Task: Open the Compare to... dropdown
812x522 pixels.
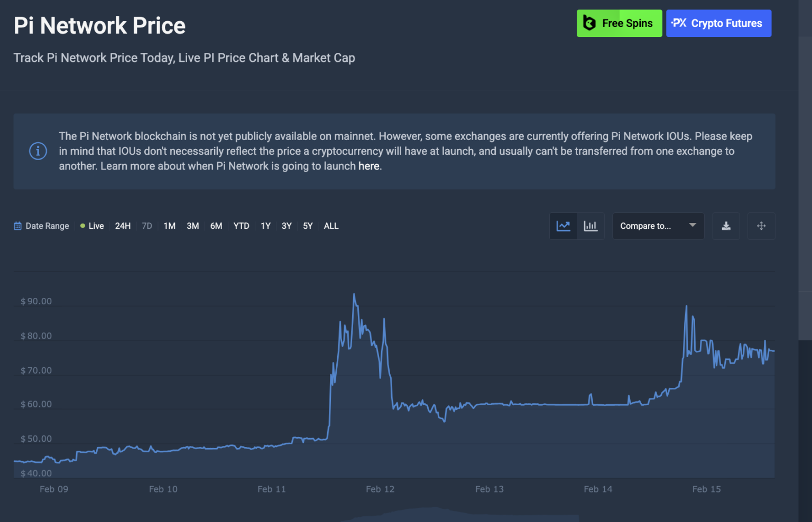Action: (x=658, y=226)
